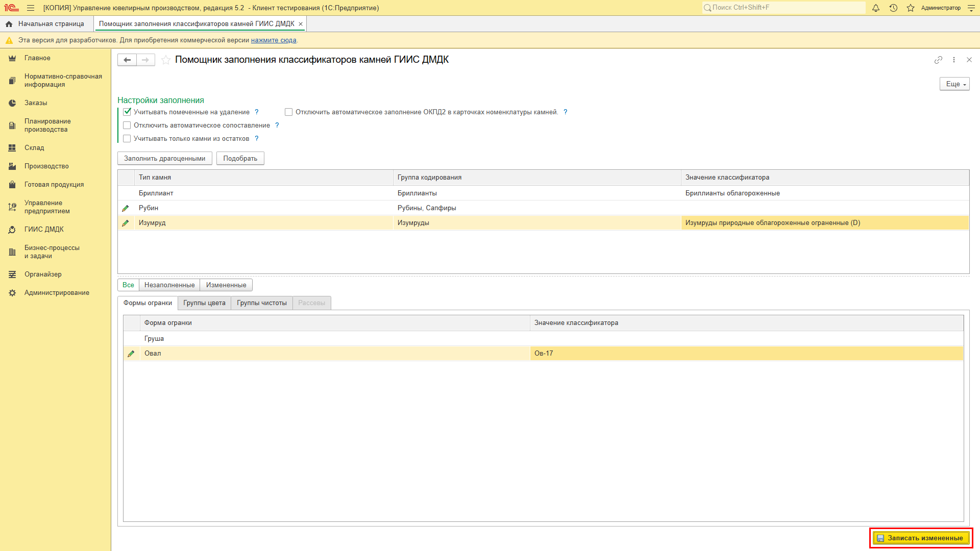Image resolution: width=980 pixels, height=551 pixels.
Task: Edit the Ов-17 classifier value cell
Action: click(x=747, y=354)
